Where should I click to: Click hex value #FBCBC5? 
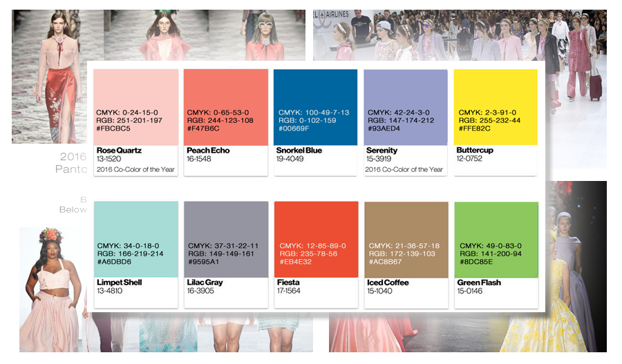click(x=113, y=128)
